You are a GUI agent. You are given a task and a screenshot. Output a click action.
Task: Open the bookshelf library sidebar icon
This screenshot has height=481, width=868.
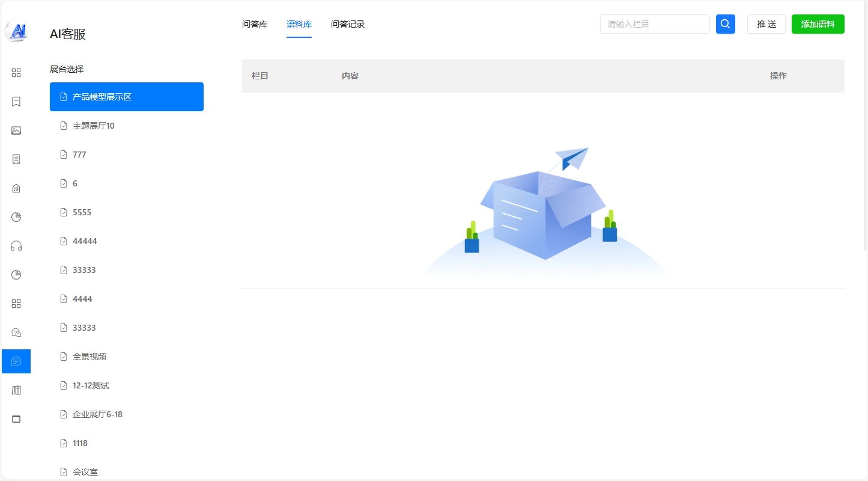16,390
